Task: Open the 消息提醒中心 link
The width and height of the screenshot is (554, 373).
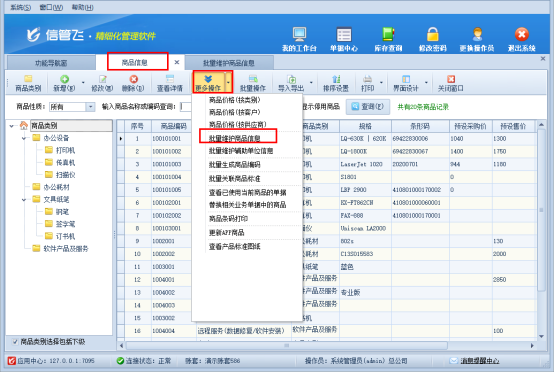Action: pyautogui.click(x=480, y=361)
